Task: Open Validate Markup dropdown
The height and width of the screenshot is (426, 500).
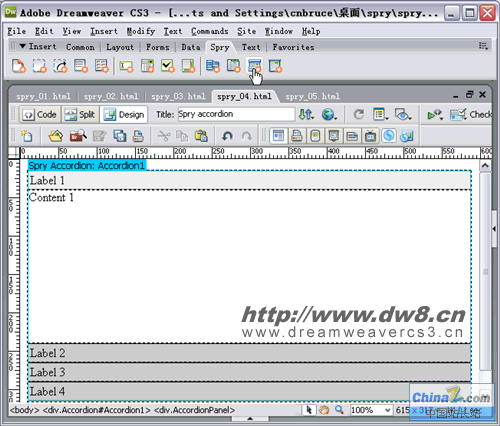Action: (x=435, y=115)
